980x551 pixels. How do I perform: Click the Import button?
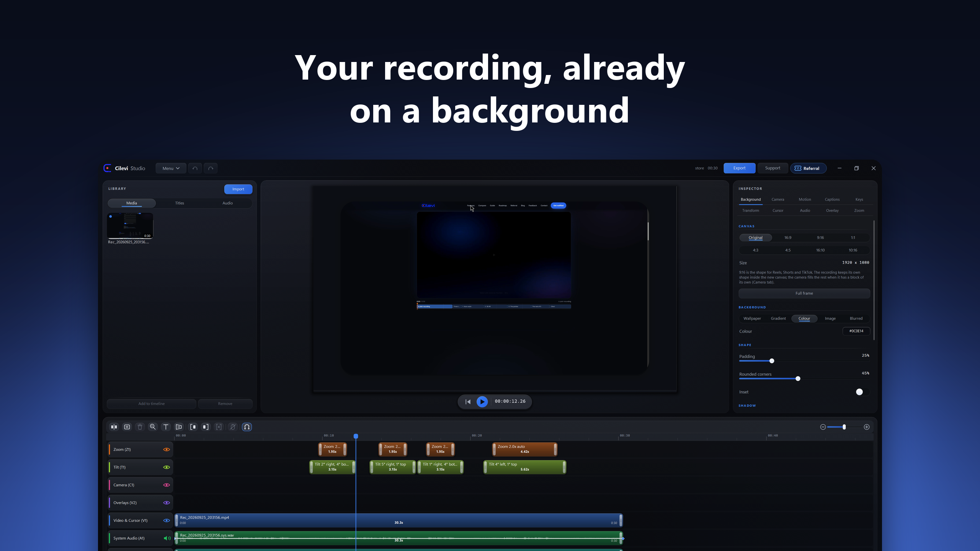pyautogui.click(x=238, y=189)
